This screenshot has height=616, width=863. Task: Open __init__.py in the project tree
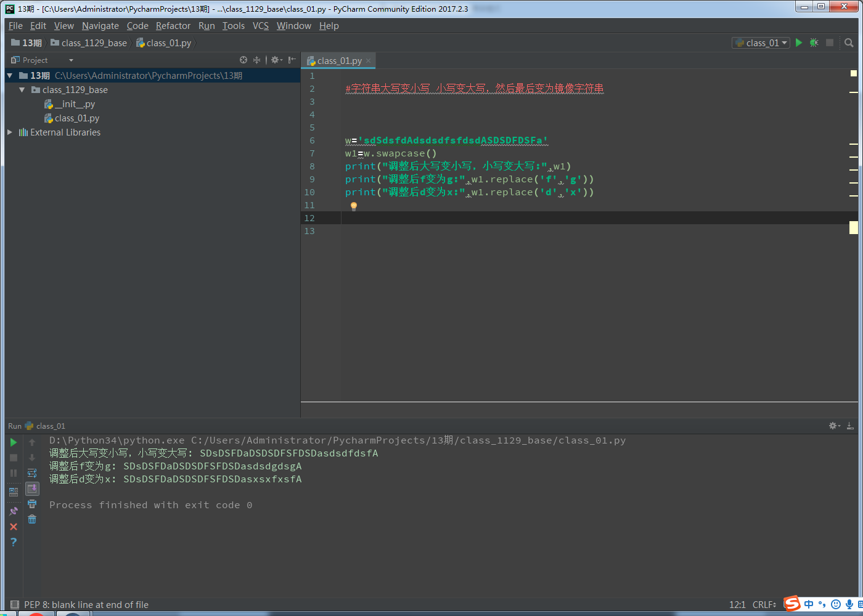[x=75, y=104]
